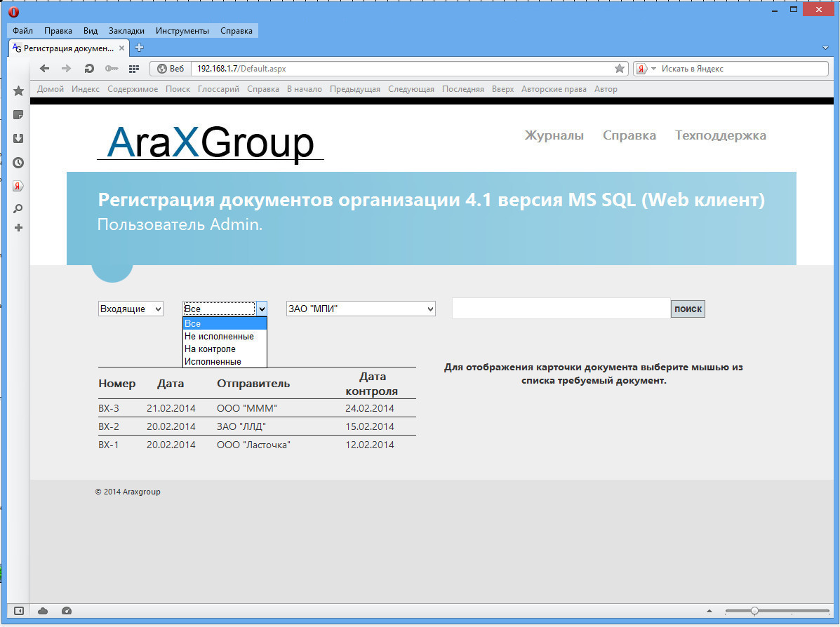Toggle the panels button in status bar
The image size is (840, 627).
19,611
